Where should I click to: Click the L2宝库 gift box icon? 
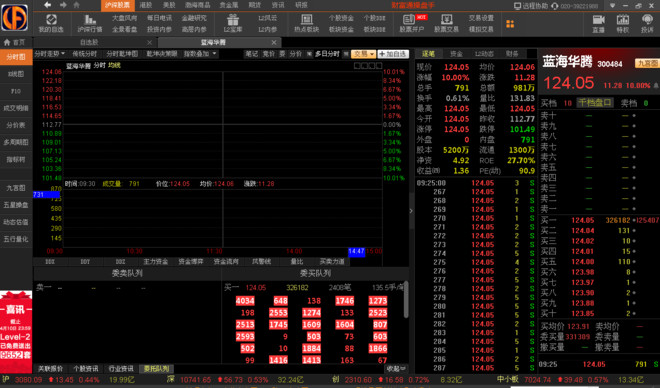point(233,19)
